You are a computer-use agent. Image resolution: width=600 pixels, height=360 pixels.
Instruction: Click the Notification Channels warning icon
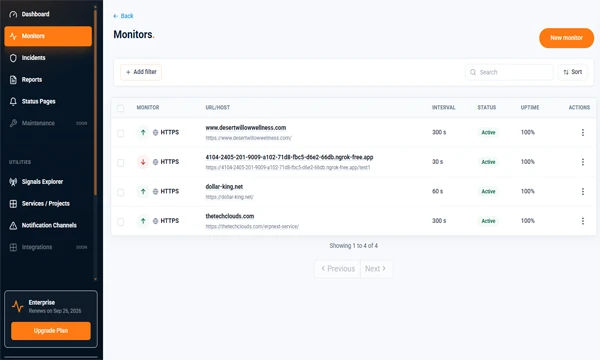(x=13, y=225)
